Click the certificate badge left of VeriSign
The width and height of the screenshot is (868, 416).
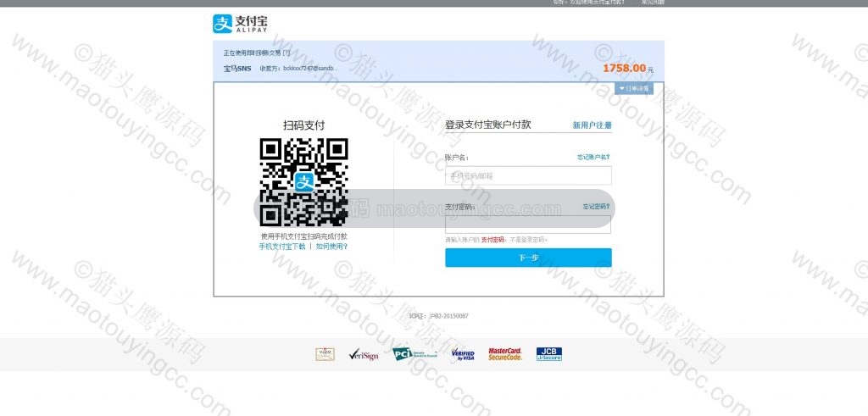click(x=325, y=354)
